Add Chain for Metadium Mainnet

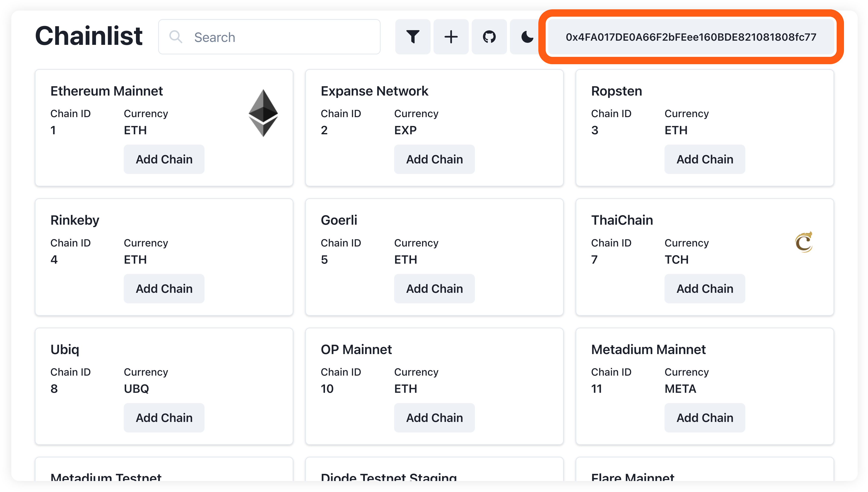[705, 418]
